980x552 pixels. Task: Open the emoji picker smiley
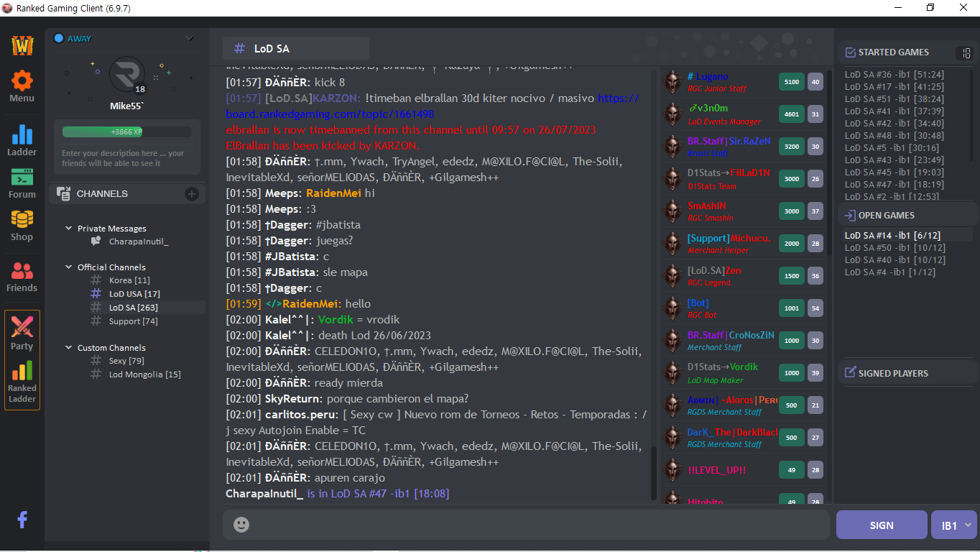click(241, 525)
